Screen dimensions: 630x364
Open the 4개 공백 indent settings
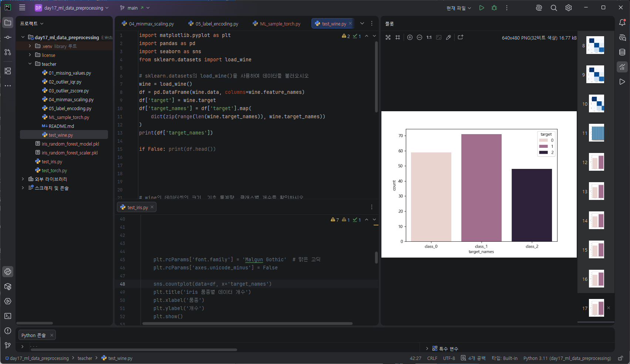(473, 358)
